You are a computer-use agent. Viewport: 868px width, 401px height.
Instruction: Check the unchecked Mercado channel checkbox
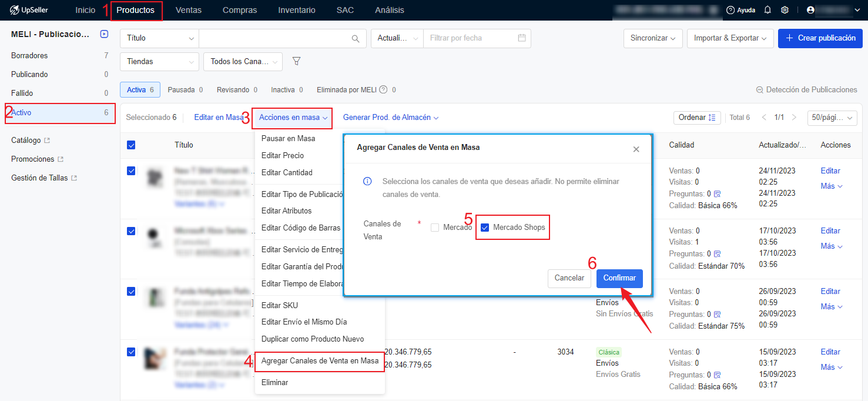point(435,228)
